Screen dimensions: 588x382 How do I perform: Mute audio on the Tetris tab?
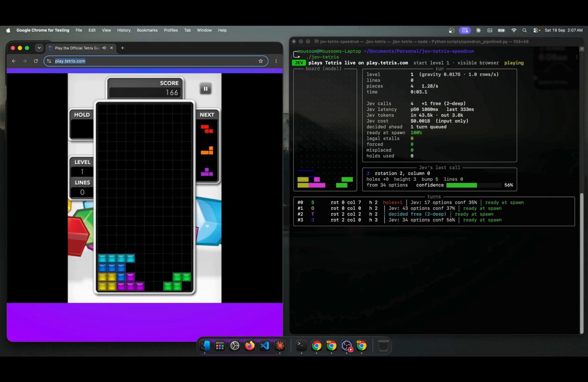click(x=104, y=48)
